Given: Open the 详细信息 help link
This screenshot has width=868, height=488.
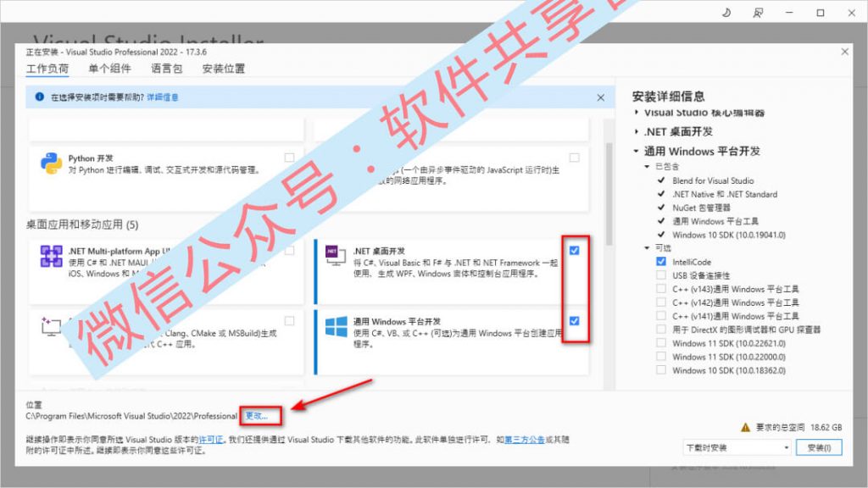Looking at the screenshot, I should pos(162,97).
